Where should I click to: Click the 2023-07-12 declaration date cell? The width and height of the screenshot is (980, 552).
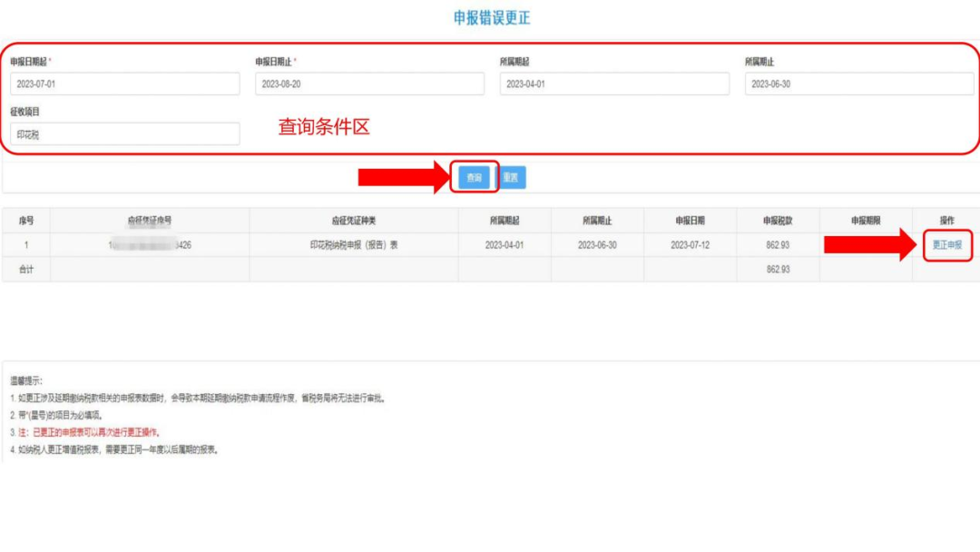tap(690, 245)
